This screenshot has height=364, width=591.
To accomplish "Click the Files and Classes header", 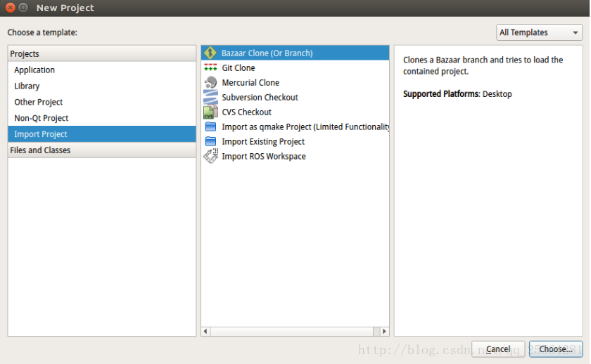I will coord(102,150).
